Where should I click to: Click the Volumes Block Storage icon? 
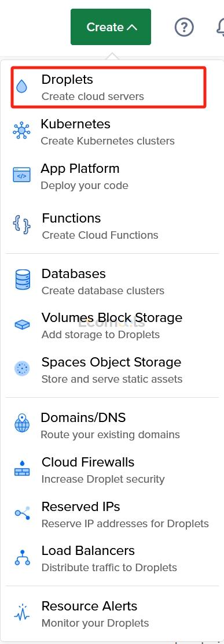[22, 325]
